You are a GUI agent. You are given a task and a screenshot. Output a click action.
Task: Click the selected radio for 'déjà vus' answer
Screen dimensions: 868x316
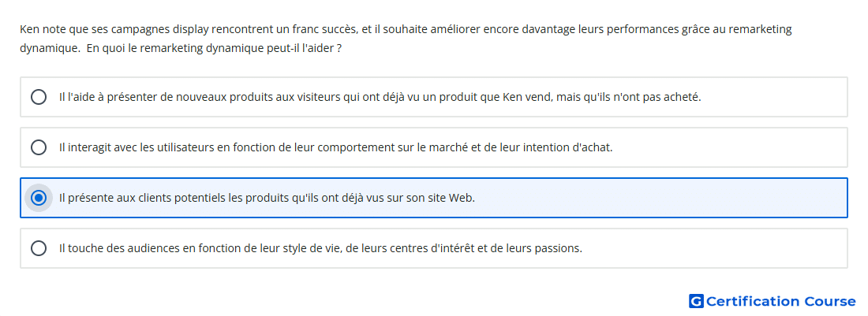[39, 198]
